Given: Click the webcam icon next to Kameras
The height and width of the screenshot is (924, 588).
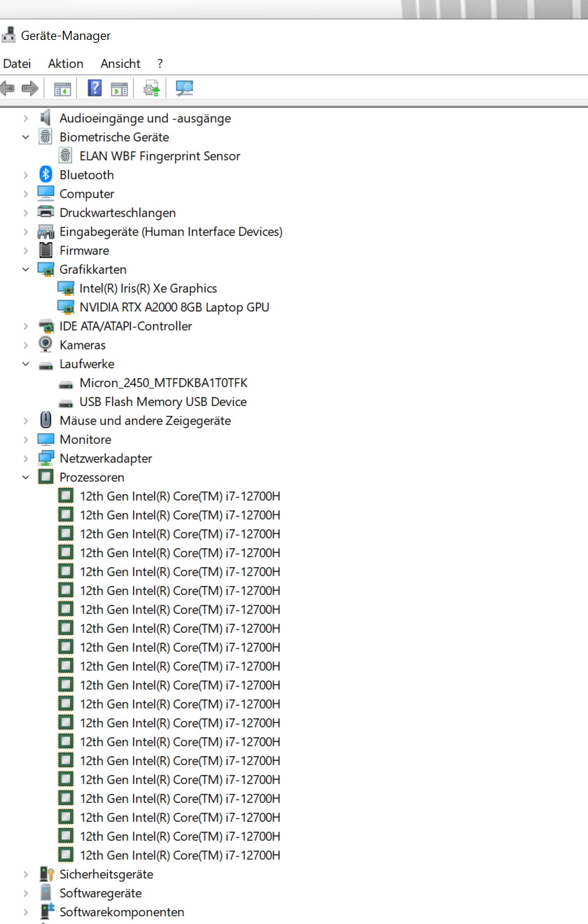Looking at the screenshot, I should [x=45, y=345].
